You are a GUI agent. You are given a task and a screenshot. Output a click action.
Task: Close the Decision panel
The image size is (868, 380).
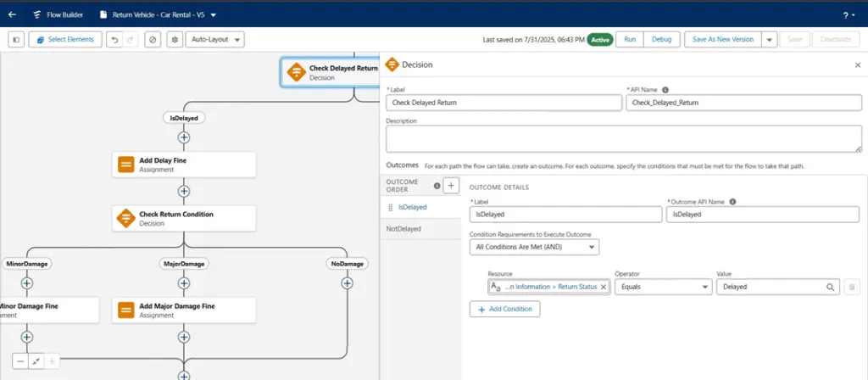(x=858, y=64)
